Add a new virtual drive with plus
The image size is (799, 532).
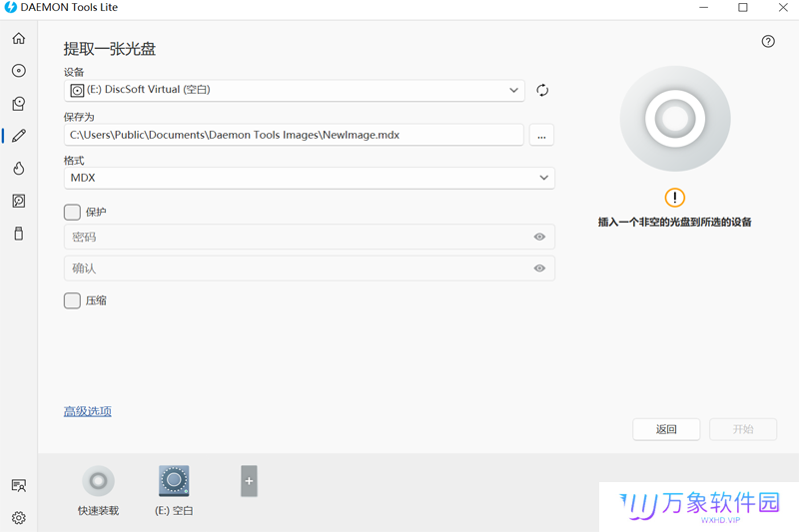click(x=249, y=481)
